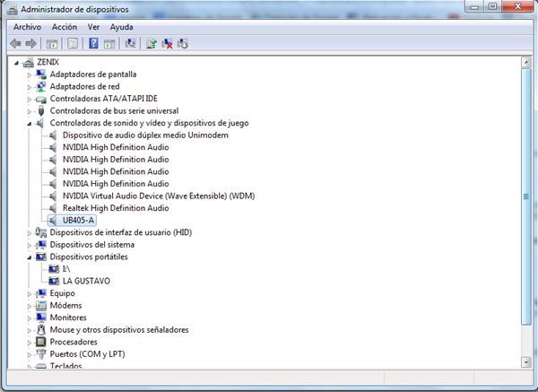
Task: Click the Device Manager title bar icon
Action: click(x=13, y=9)
